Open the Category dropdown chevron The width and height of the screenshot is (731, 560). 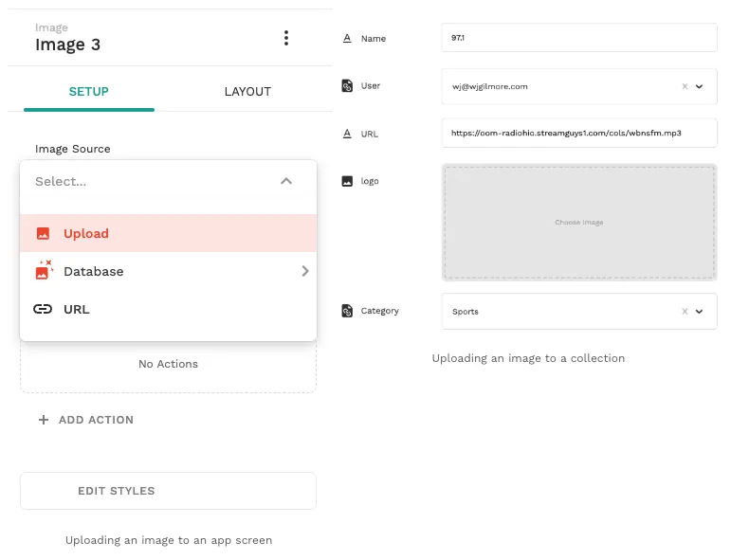pyautogui.click(x=700, y=311)
